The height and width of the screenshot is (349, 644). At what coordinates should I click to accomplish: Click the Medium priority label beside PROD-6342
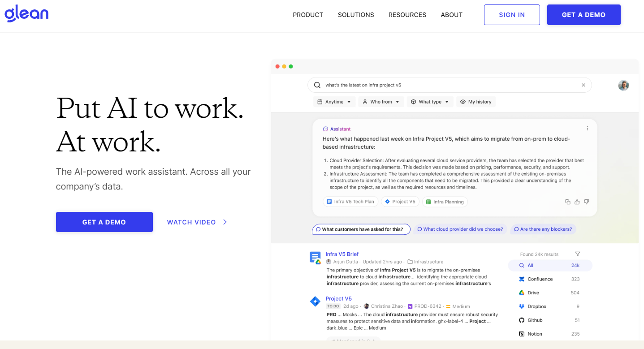[x=458, y=306]
